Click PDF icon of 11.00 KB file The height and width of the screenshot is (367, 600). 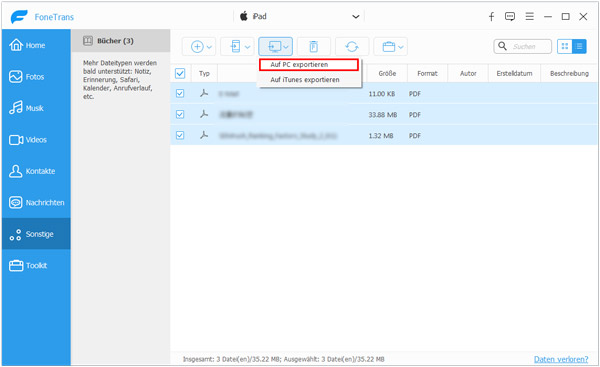pos(204,93)
